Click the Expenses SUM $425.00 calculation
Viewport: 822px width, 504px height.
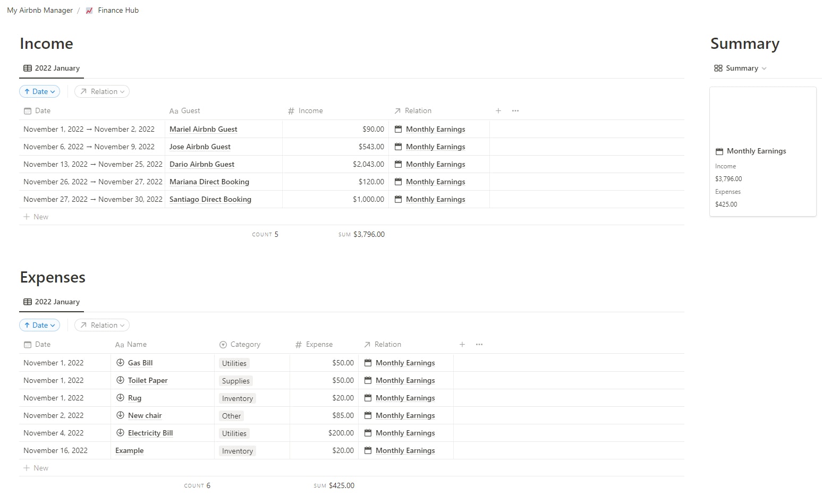point(334,485)
